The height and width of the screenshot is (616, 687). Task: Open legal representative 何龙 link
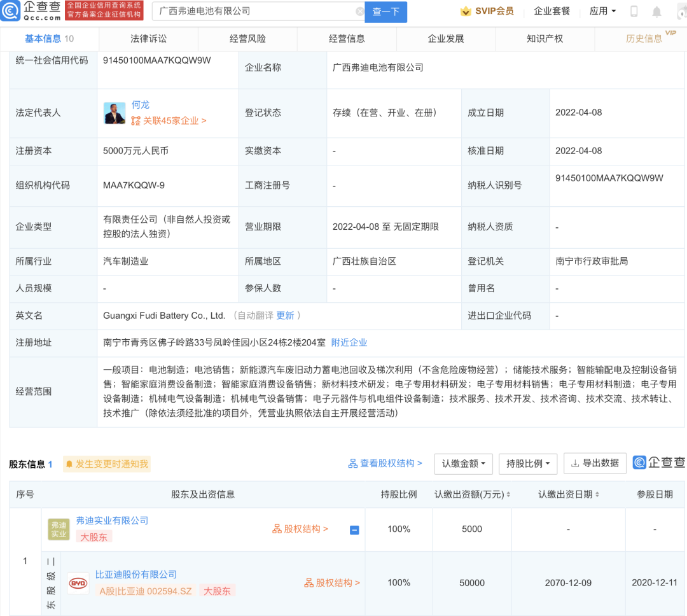pos(141,105)
